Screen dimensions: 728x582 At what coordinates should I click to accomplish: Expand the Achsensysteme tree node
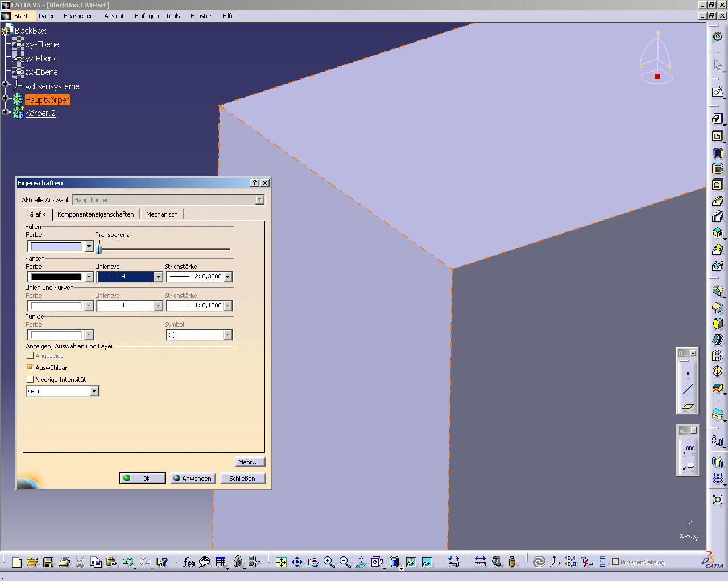[6, 85]
